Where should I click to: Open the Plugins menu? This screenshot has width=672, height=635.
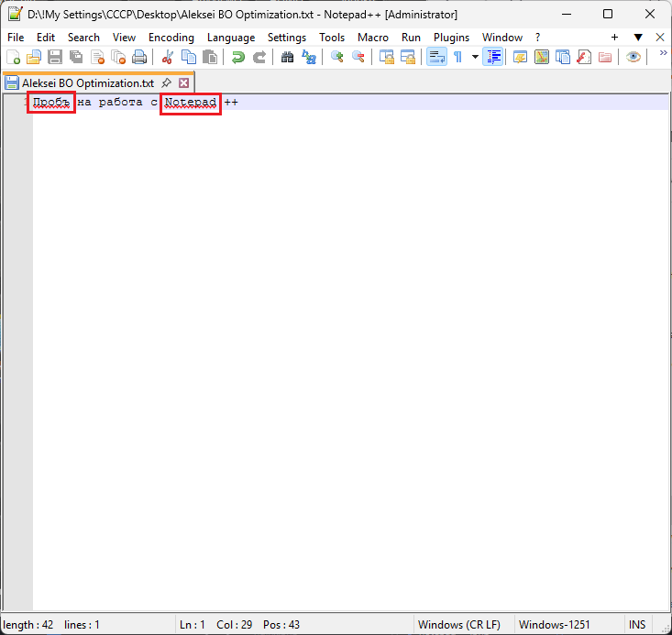tap(451, 38)
